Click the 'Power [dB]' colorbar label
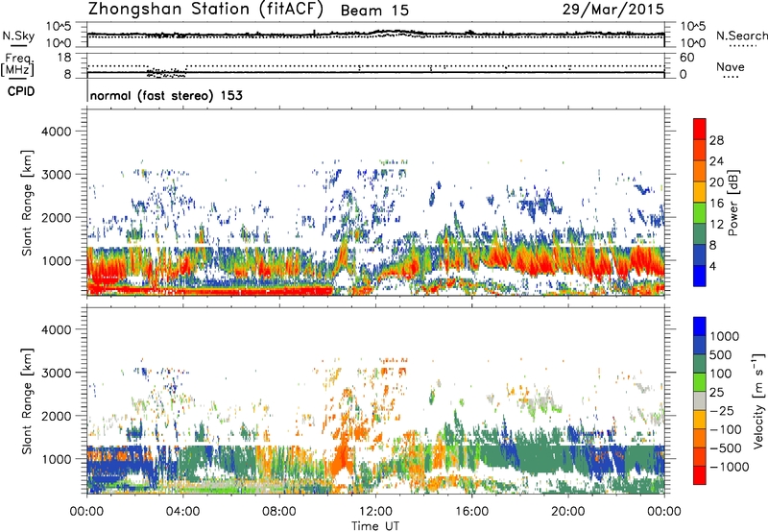The width and height of the screenshot is (768, 532). click(x=732, y=203)
